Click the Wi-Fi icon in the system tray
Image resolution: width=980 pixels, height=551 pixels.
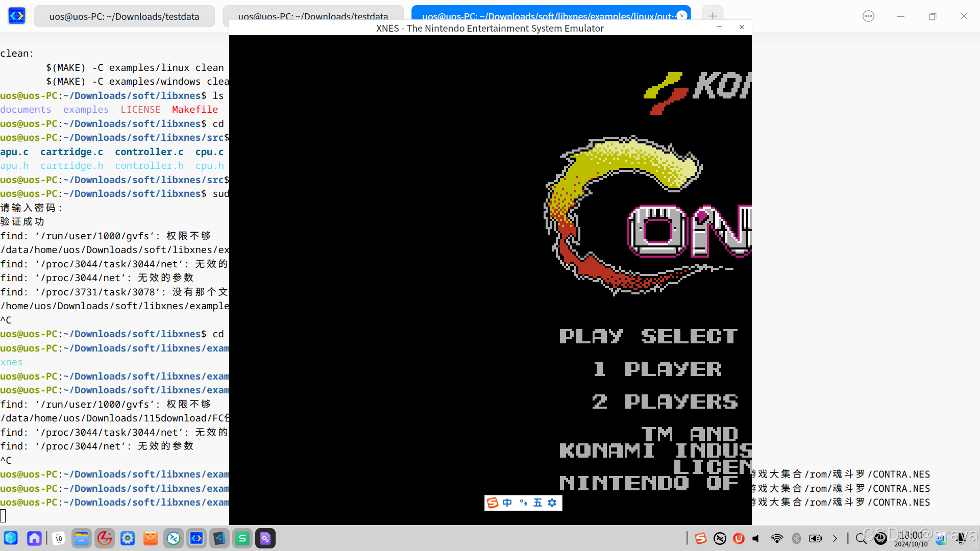click(x=777, y=538)
